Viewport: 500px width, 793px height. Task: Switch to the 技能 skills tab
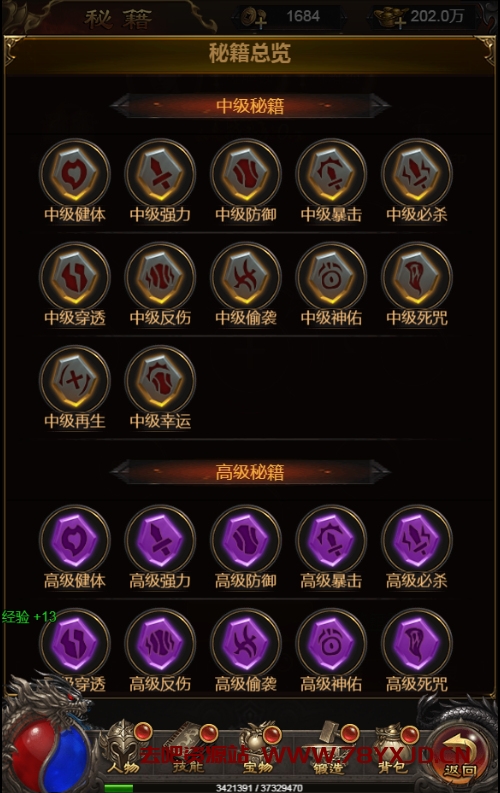(x=188, y=750)
